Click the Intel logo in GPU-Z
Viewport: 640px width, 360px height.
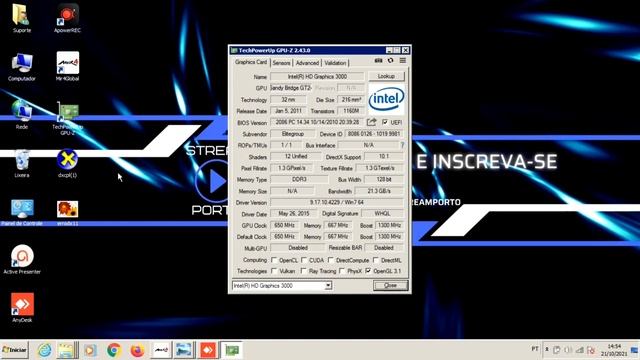coord(386,98)
